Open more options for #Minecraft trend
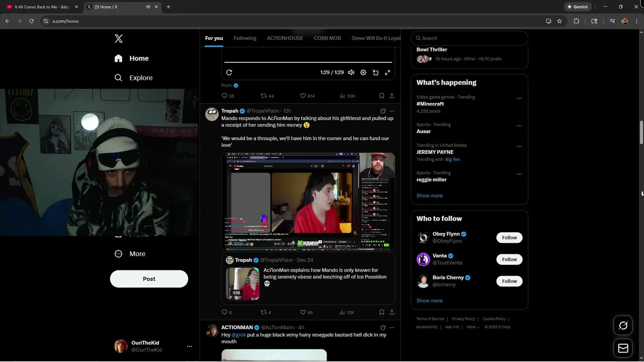This screenshot has width=644, height=362. pyautogui.click(x=519, y=99)
